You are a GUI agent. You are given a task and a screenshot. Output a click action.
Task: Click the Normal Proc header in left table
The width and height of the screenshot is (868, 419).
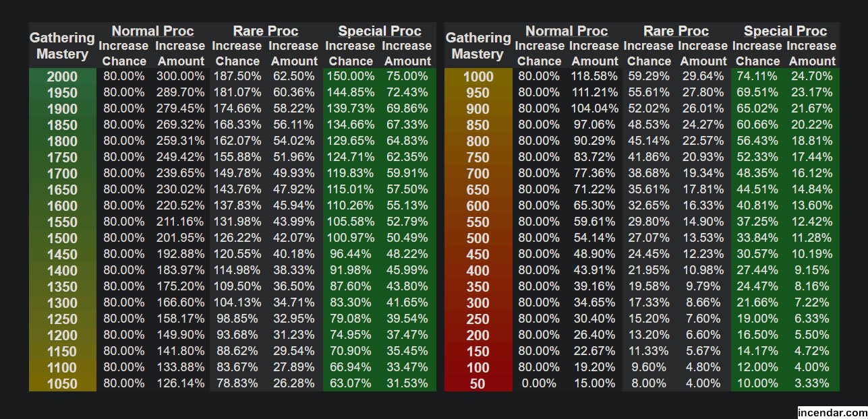(152, 31)
